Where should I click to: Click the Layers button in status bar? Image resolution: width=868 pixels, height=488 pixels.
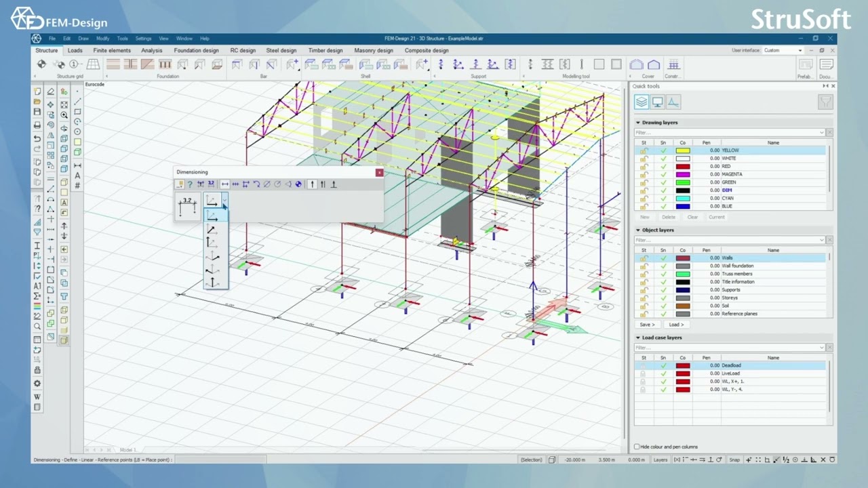(660, 460)
